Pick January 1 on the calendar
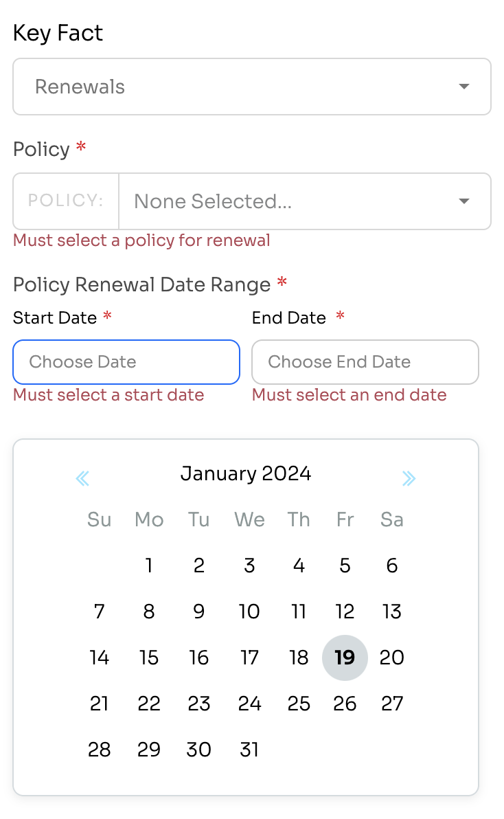 pyautogui.click(x=149, y=565)
